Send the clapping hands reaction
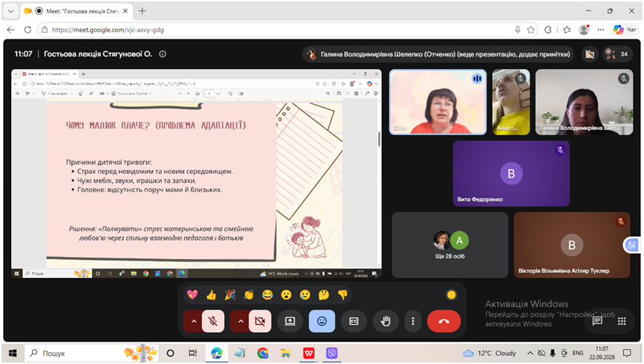This screenshot has height=364, width=644. coord(249,294)
